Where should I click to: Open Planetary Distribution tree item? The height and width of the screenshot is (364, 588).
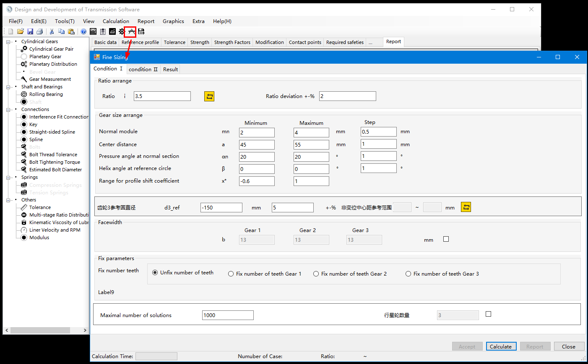point(53,64)
